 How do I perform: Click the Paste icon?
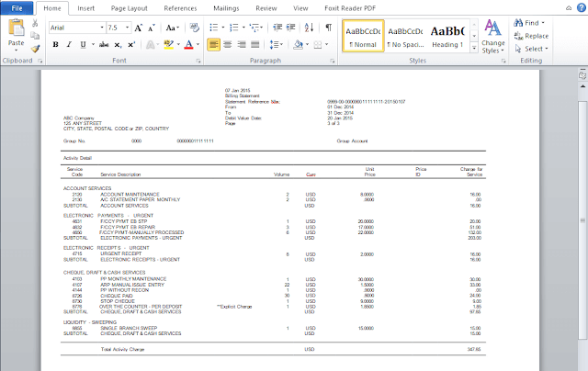coord(17,29)
